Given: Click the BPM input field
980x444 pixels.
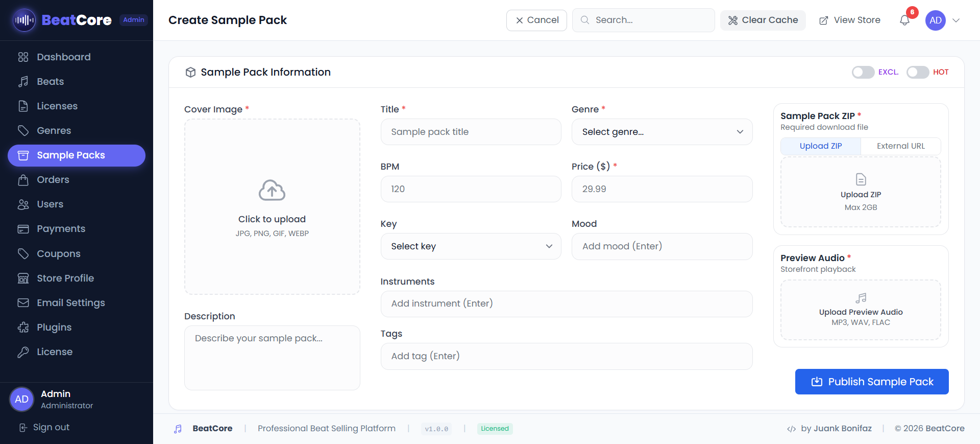Looking at the screenshot, I should point(471,189).
